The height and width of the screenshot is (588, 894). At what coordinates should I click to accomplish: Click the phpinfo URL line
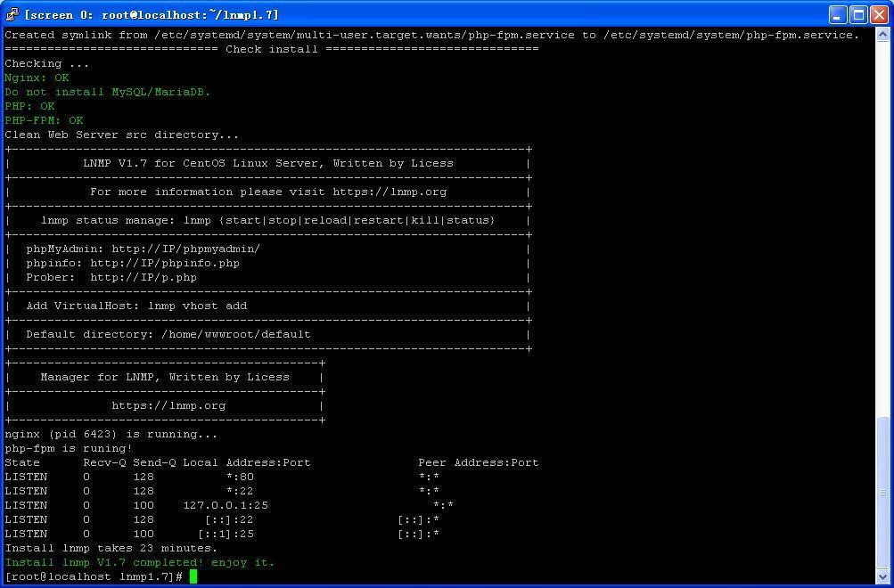tap(133, 263)
